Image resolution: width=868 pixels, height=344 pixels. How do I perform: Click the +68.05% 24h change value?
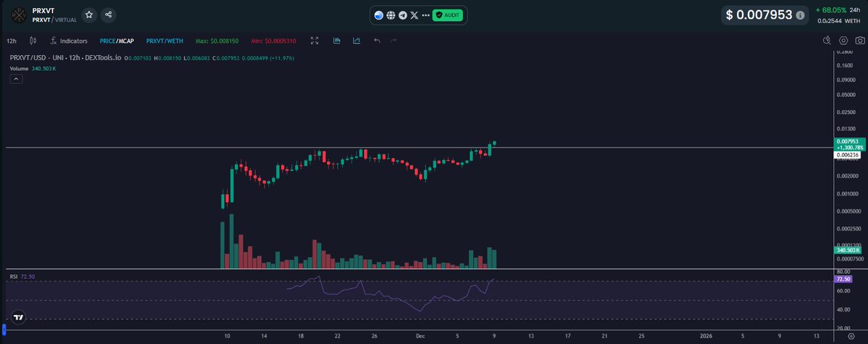pos(830,10)
